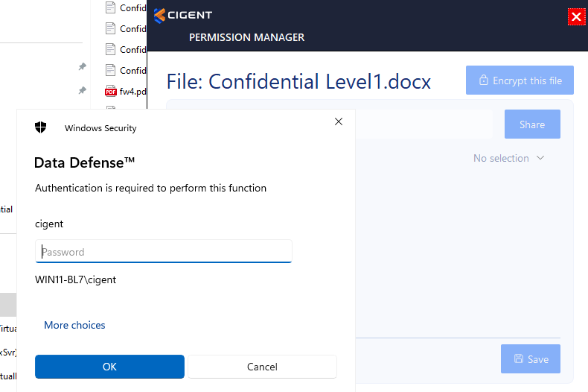This screenshot has width=588, height=392.
Task: Click the Windows Security shield icon
Action: point(40,127)
